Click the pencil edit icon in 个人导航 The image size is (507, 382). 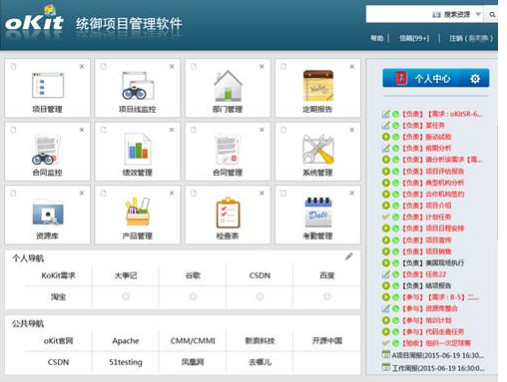point(349,256)
